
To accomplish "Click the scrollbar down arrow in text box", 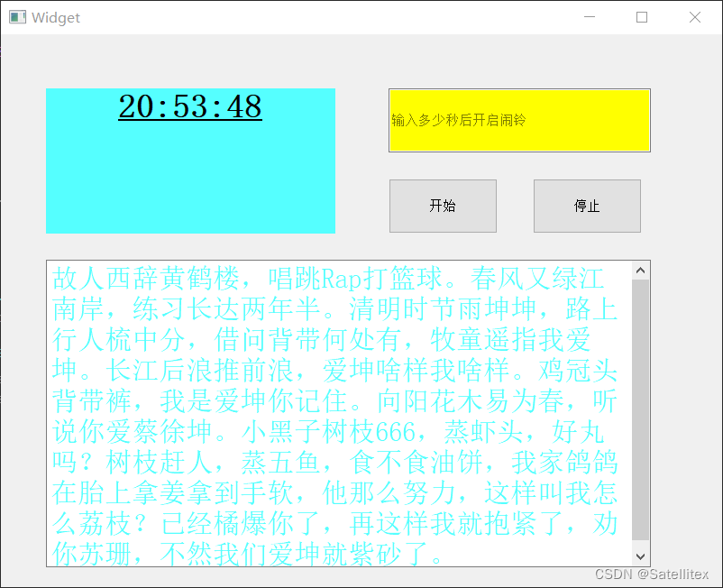I will [640, 556].
